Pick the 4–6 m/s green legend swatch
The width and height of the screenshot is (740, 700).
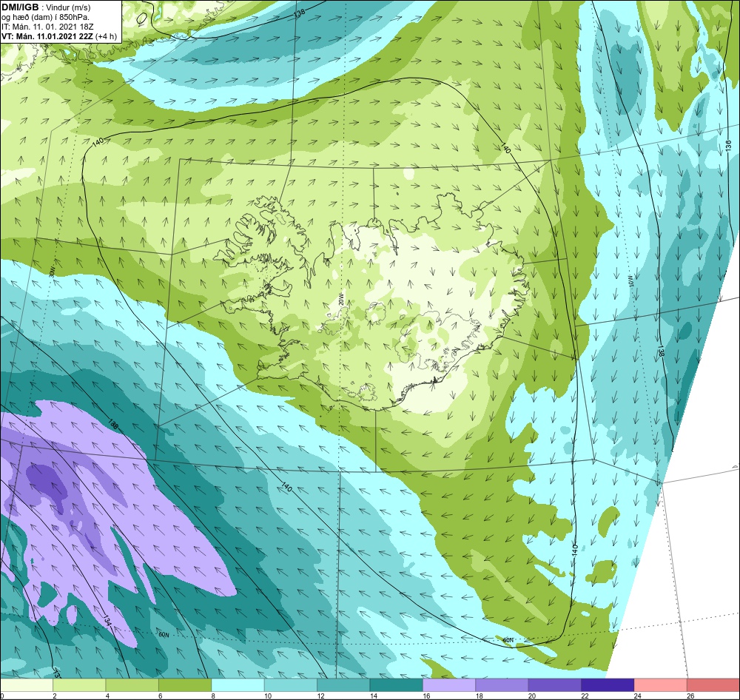(x=132, y=685)
